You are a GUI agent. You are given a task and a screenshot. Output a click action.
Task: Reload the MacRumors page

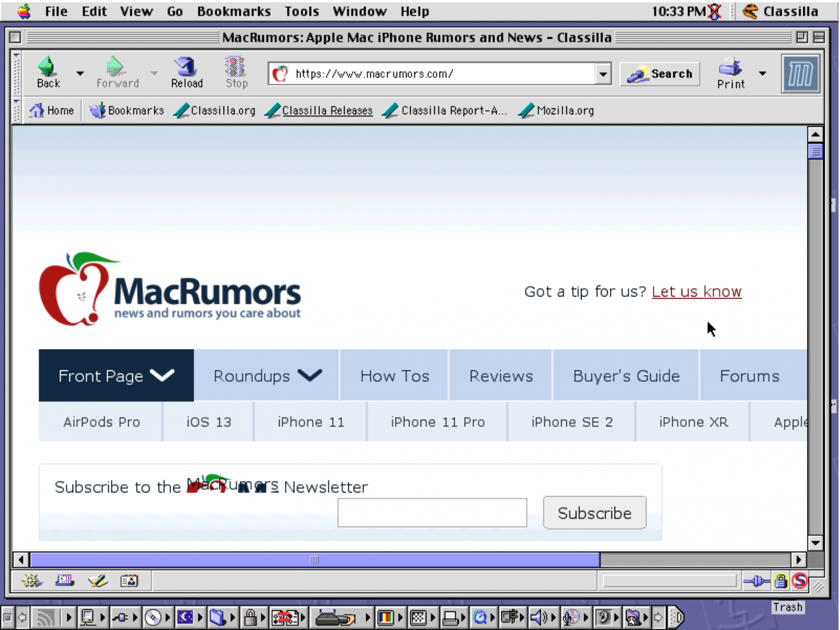tap(186, 72)
